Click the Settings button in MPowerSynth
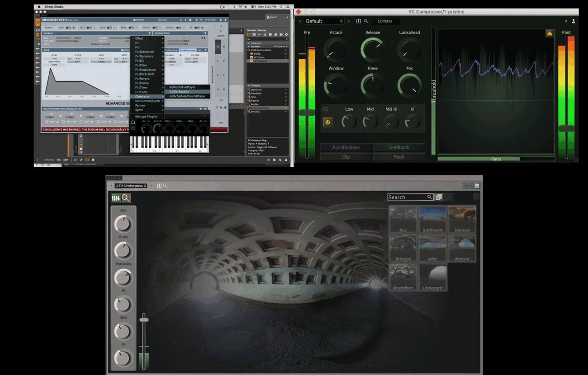 [210, 20]
